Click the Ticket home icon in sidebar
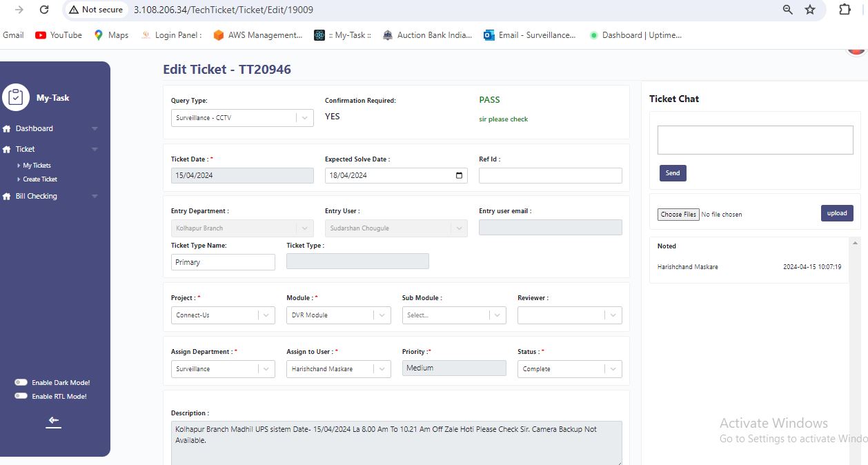868x465 pixels. point(8,150)
